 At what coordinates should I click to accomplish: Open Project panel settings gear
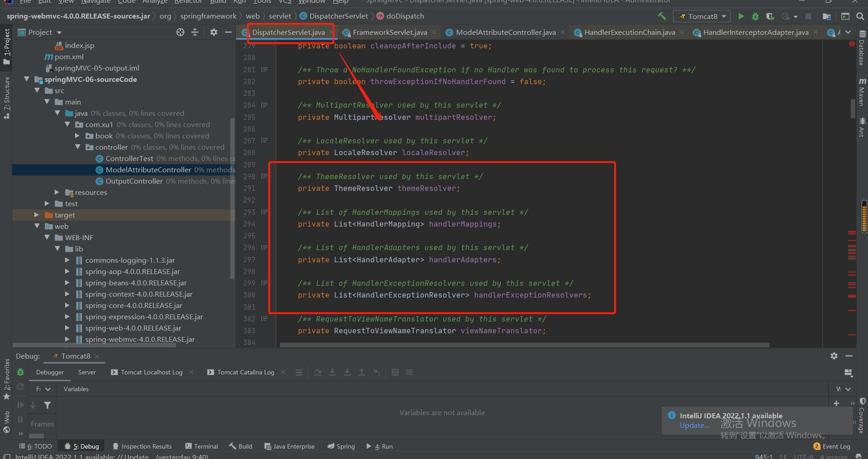tap(214, 32)
